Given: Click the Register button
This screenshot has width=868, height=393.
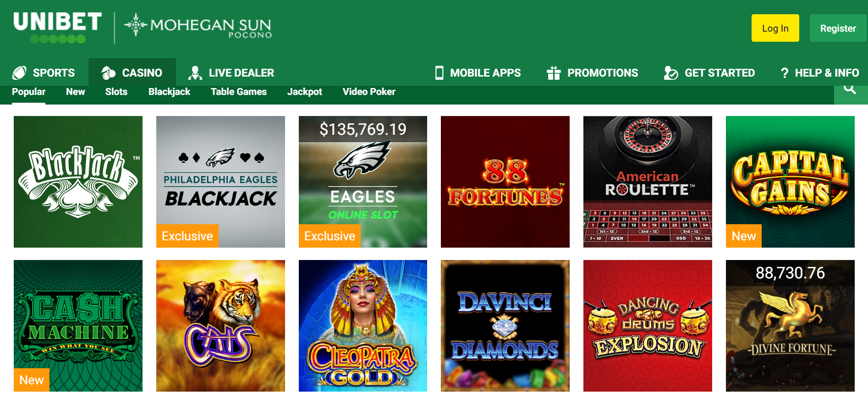Looking at the screenshot, I should (838, 28).
